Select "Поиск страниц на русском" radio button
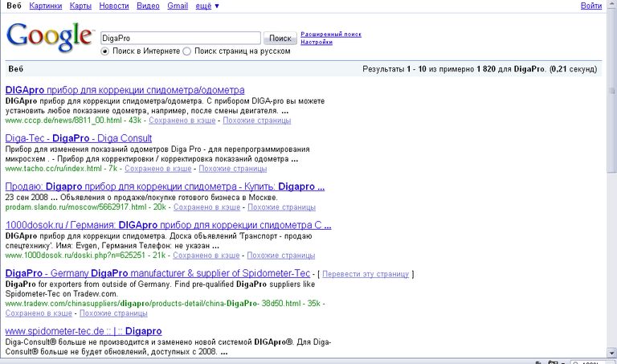617x364 pixels. (187, 51)
